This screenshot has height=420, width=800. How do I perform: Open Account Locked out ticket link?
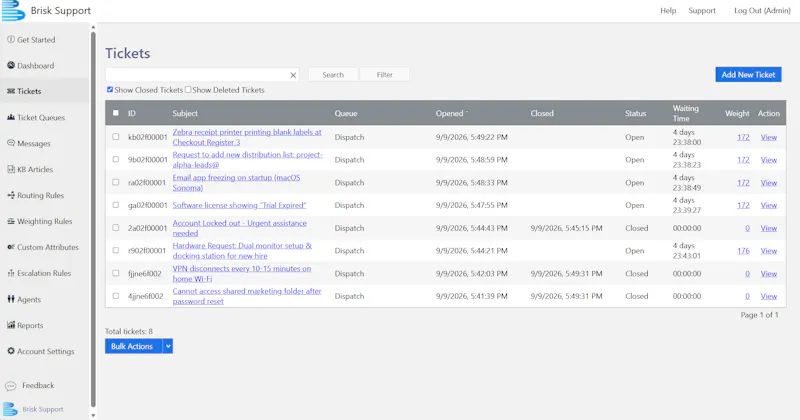coord(239,228)
